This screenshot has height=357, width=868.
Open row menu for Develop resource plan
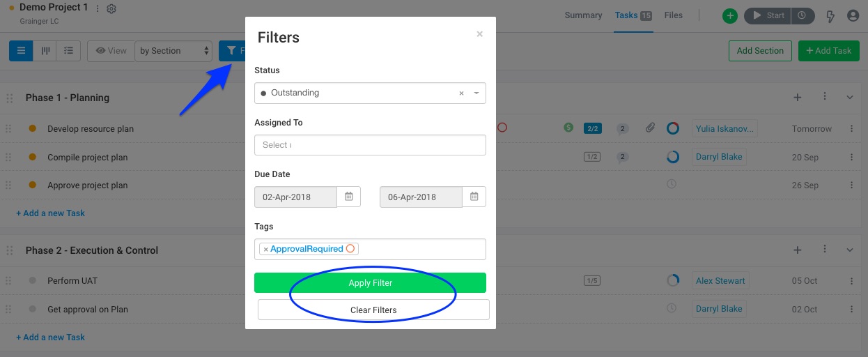click(851, 128)
